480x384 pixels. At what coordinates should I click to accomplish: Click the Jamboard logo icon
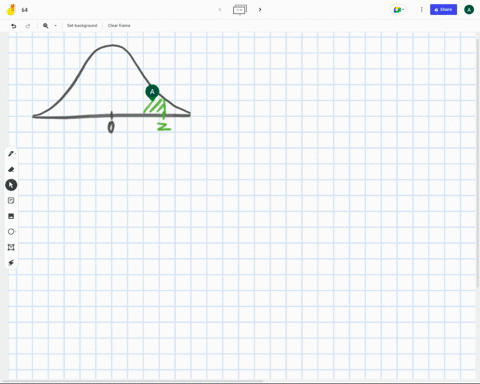(x=11, y=10)
